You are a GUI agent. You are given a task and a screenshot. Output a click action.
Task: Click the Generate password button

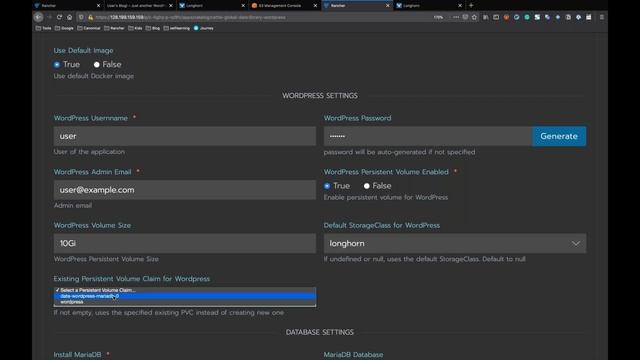pyautogui.click(x=559, y=136)
